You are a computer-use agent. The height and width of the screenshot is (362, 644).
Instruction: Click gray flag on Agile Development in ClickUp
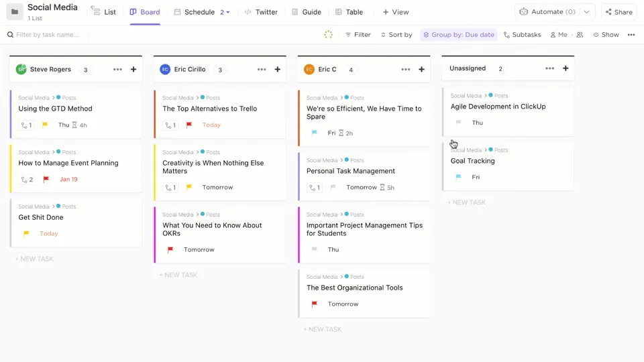pos(458,122)
